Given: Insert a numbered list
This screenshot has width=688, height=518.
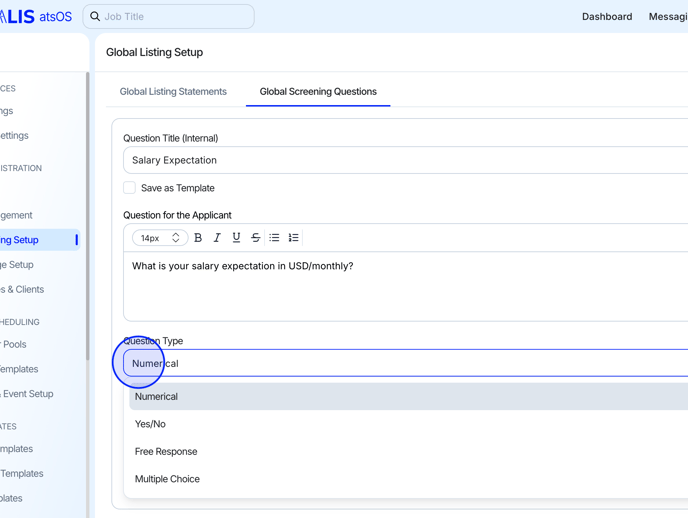Looking at the screenshot, I should [x=293, y=238].
